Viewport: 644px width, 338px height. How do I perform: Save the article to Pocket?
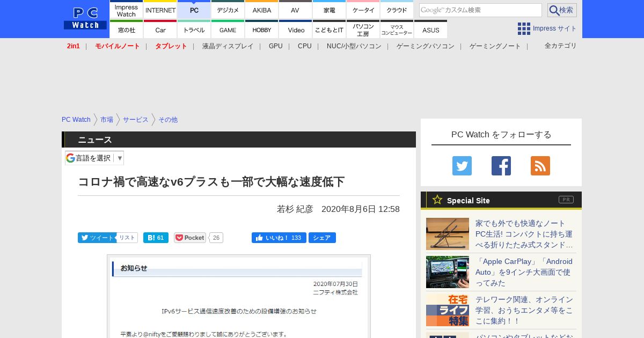(190, 238)
